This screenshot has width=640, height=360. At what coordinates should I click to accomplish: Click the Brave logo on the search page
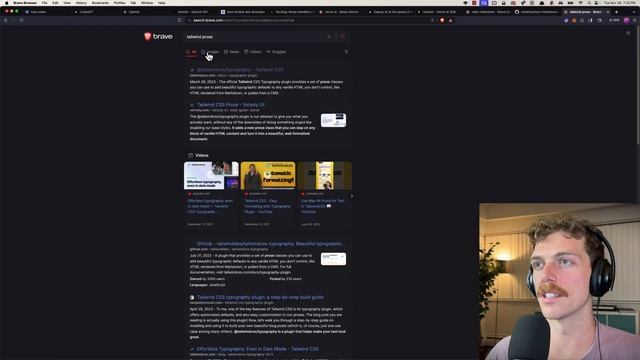tap(158, 36)
